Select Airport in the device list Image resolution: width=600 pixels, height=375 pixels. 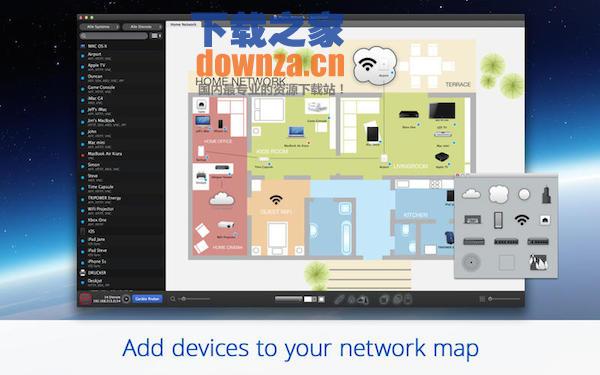(121, 56)
